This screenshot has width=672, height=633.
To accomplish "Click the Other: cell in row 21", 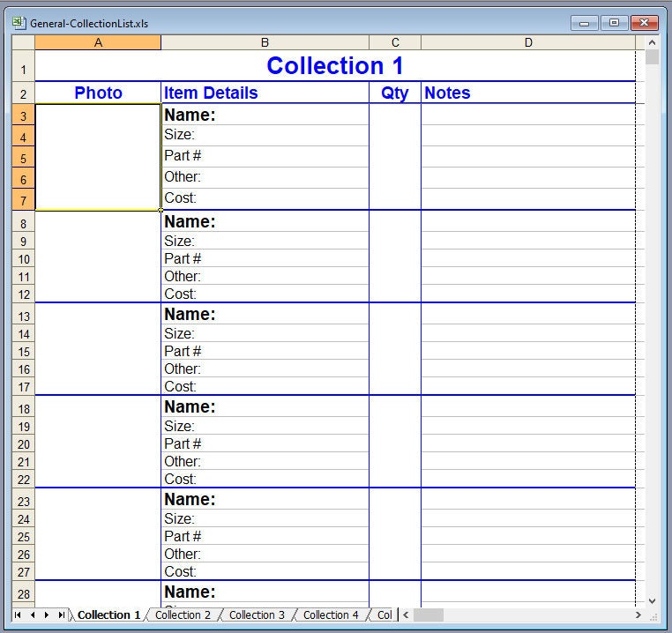I will tap(265, 461).
